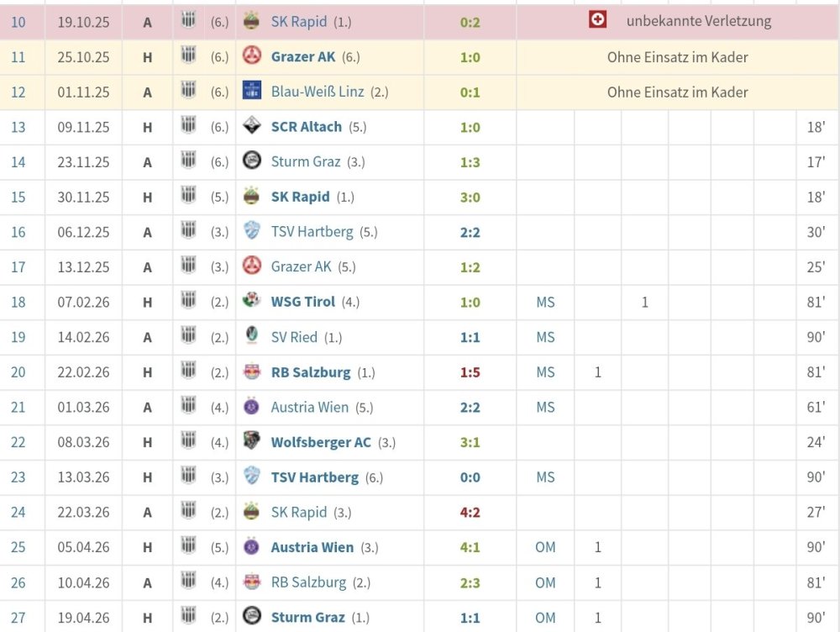840x632 pixels.
Task: Click the Blau-Weiß Linz club crest
Action: (251, 92)
